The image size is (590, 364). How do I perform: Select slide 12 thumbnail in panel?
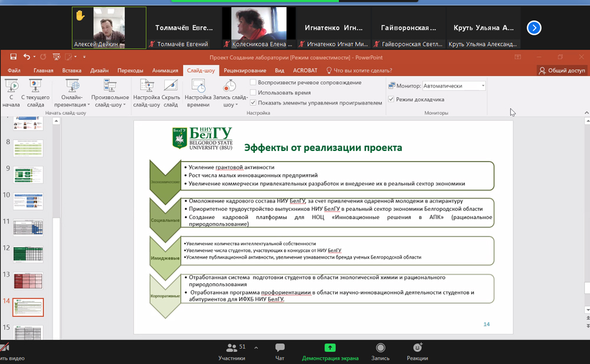pos(28,254)
